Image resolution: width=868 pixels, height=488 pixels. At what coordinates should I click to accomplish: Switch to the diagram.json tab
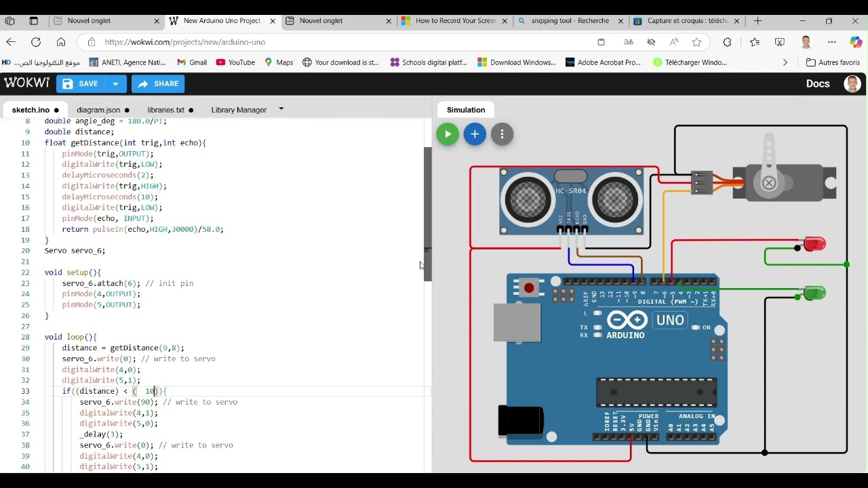(x=102, y=110)
